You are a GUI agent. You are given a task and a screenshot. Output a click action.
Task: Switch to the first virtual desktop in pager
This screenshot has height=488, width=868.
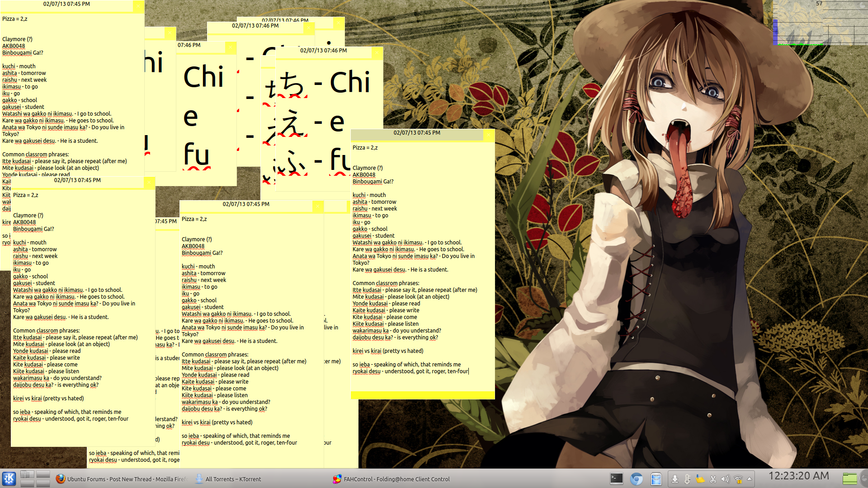27,474
